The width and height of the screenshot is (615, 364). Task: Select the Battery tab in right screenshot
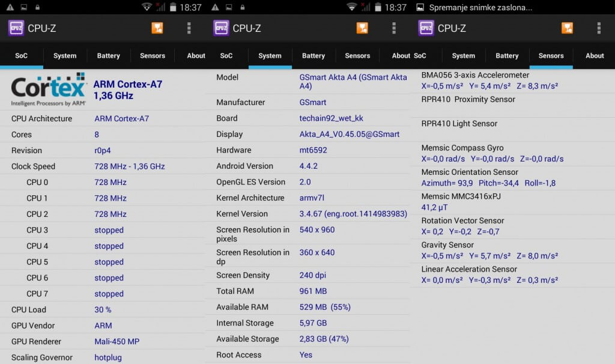click(507, 56)
